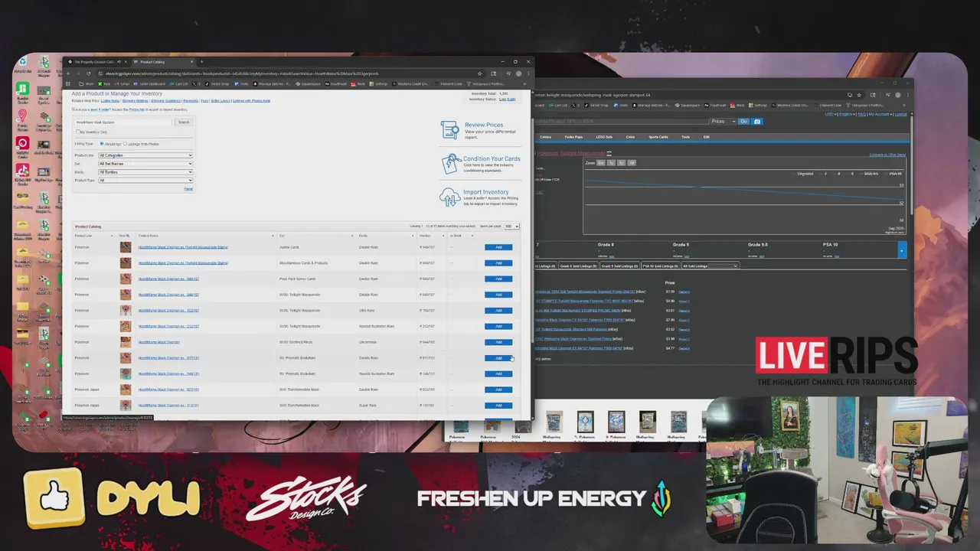Open the Trello bookmark in the front window
Screen dimensions: 980x551
[x=242, y=84]
